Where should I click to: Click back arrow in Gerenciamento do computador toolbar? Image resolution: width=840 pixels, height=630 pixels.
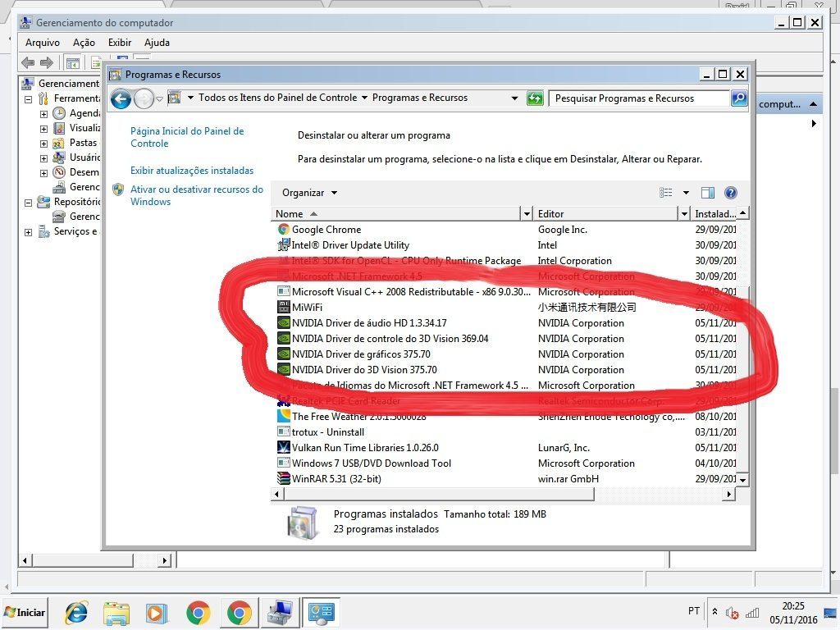click(x=28, y=62)
